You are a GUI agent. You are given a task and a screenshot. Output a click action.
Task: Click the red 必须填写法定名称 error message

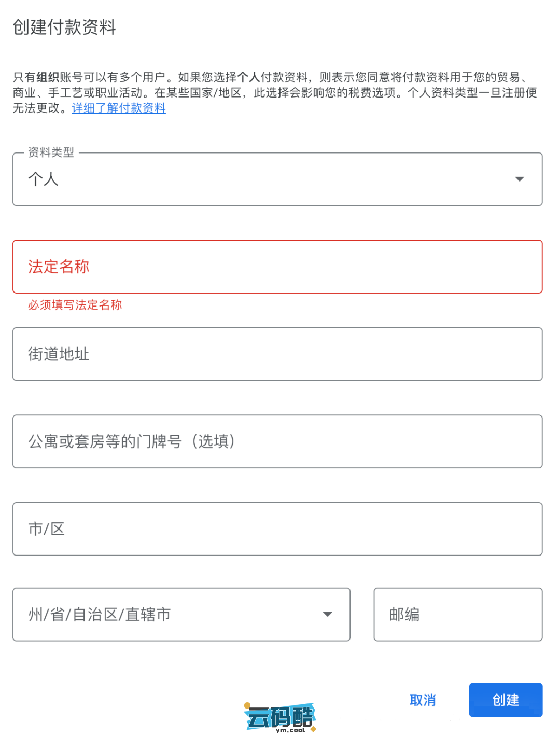75,305
